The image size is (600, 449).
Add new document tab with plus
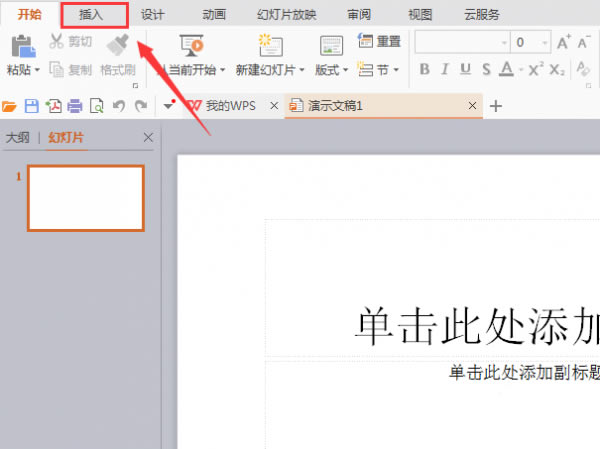tap(496, 106)
